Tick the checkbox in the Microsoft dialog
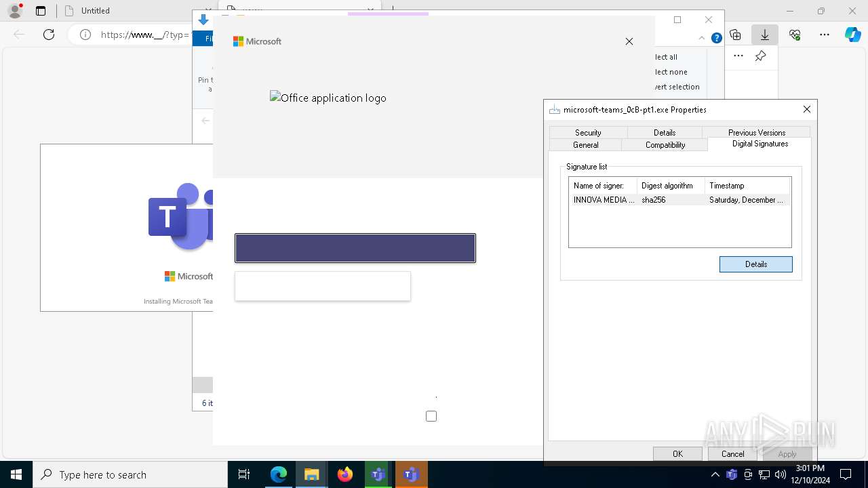Screen dimensions: 868x488 pos(431,416)
